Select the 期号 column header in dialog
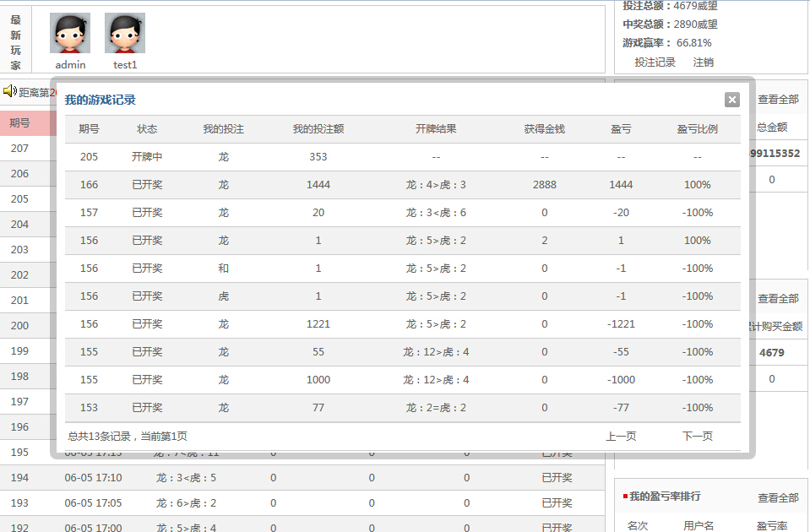The height and width of the screenshot is (532, 810). click(89, 129)
